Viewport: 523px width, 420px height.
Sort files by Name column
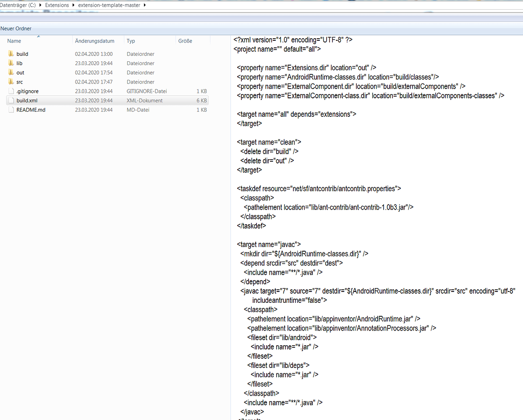pos(14,41)
